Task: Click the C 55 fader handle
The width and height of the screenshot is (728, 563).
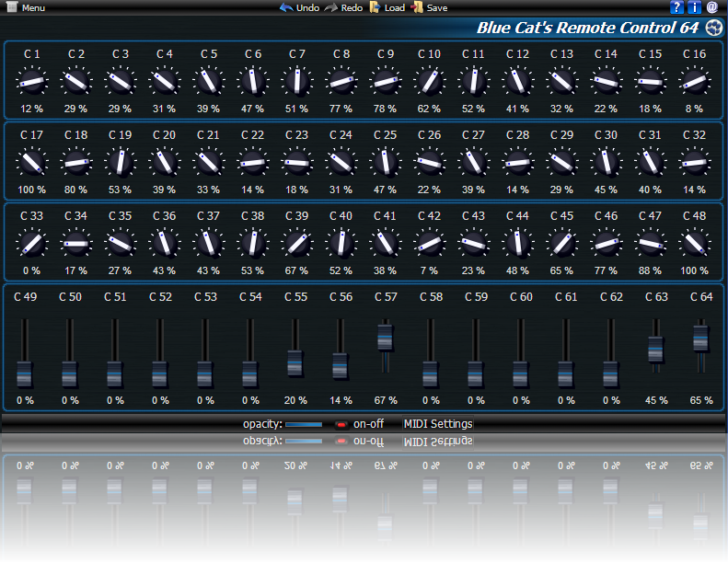Action: [295, 363]
